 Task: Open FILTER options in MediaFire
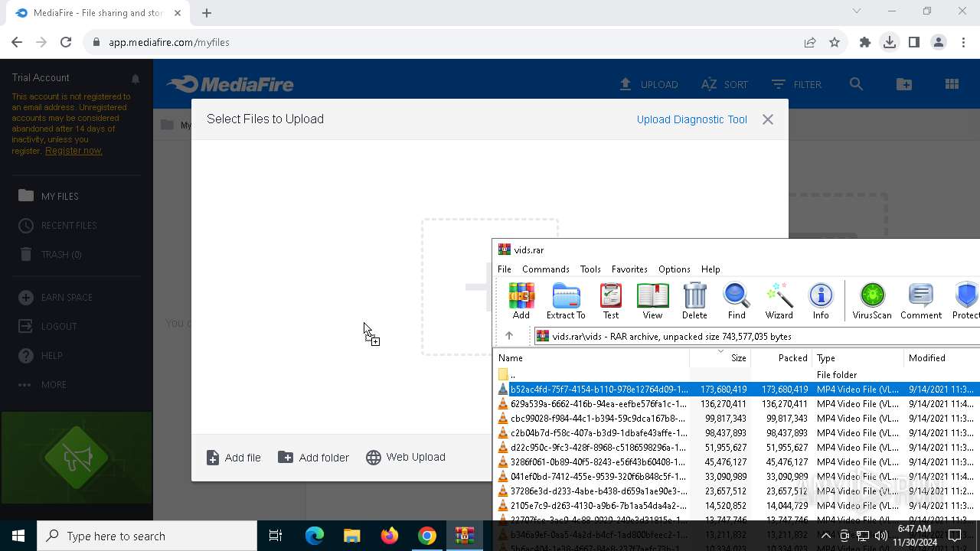click(796, 84)
